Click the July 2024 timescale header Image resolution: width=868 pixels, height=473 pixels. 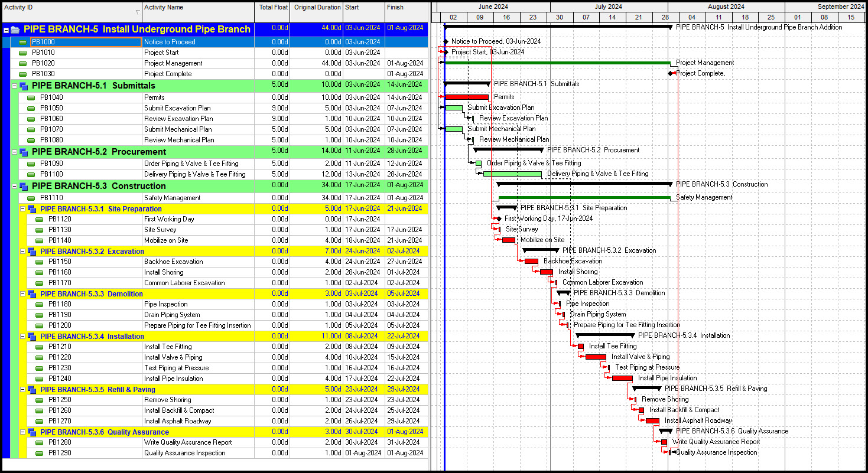609,7
